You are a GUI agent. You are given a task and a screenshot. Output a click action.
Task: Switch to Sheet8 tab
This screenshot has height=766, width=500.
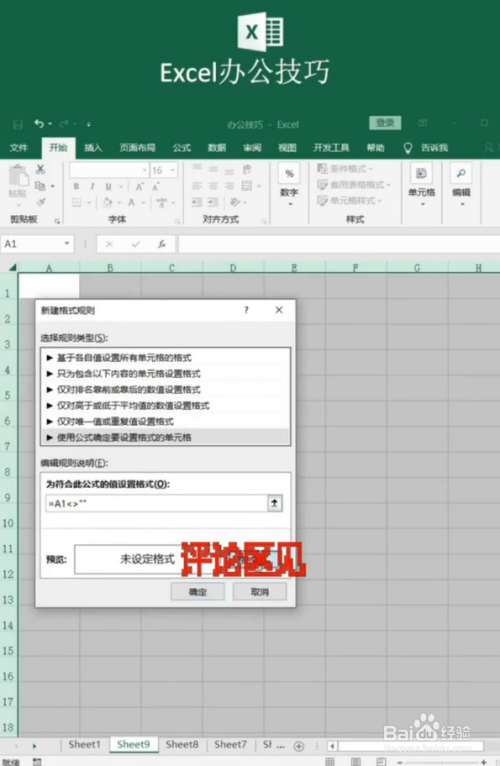click(x=182, y=745)
